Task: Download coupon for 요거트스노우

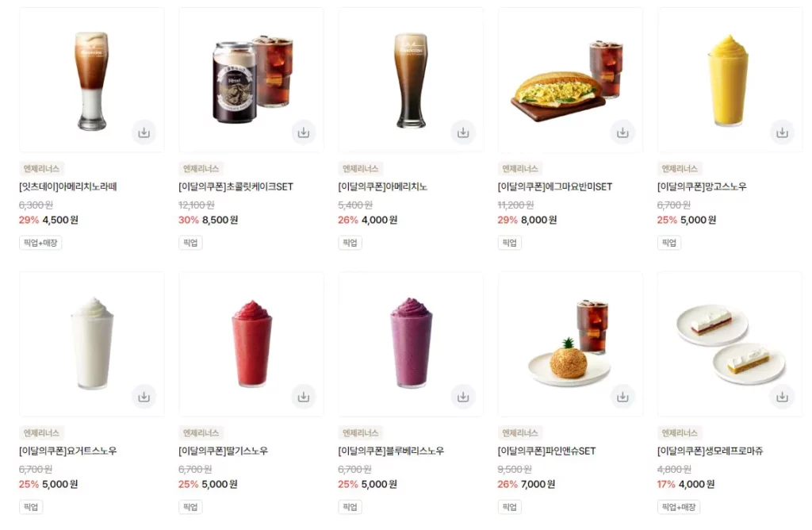Action: click(144, 397)
